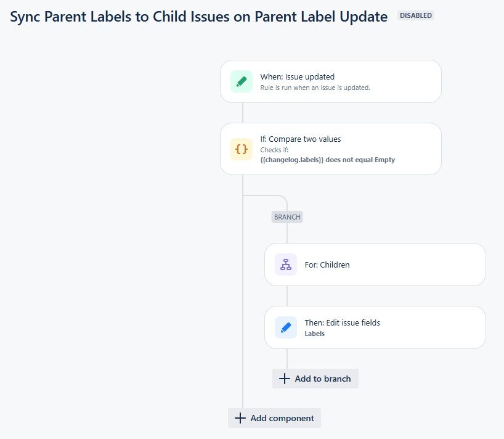
Task: Select the purple hierarchy icon on For: Children
Action: coord(286,264)
